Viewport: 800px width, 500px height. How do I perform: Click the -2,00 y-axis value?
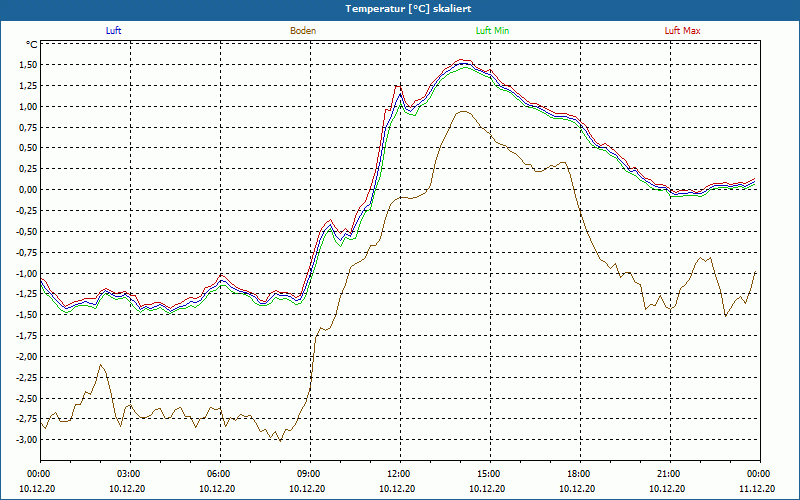pyautogui.click(x=27, y=357)
